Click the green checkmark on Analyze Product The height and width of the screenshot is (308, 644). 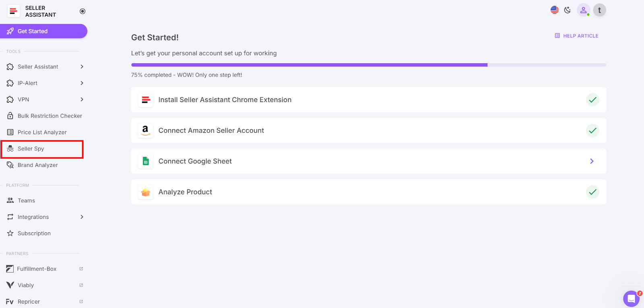592,192
